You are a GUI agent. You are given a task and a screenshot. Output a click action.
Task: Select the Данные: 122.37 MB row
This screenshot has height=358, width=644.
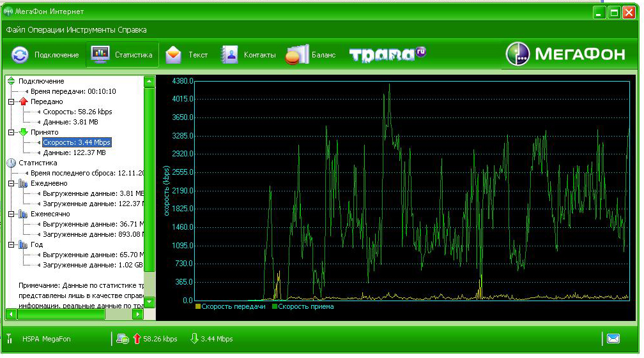pos(74,153)
